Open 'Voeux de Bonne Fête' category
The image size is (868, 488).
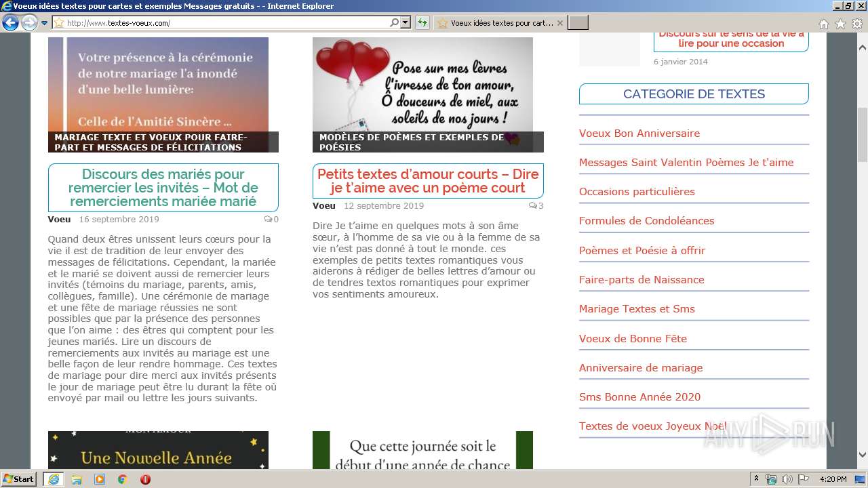[633, 339]
